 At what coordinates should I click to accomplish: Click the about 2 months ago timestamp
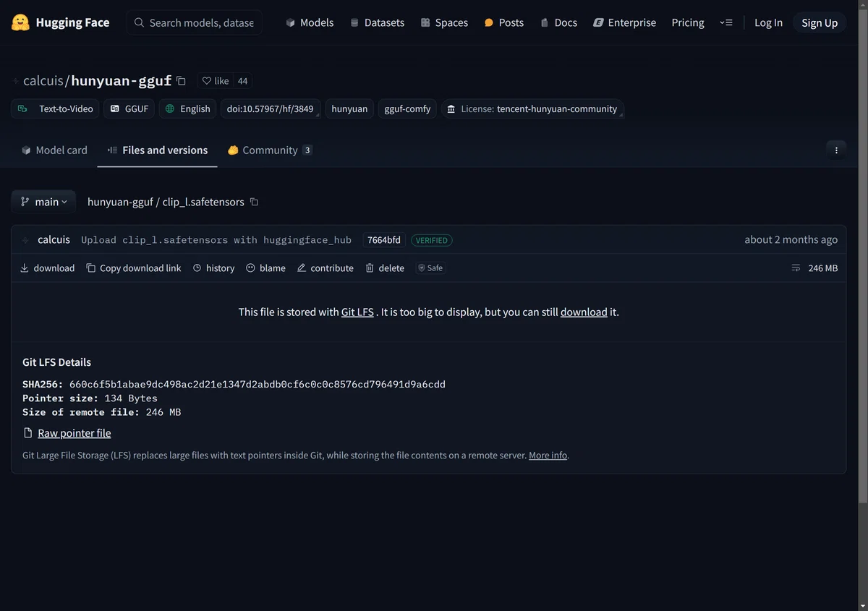pyautogui.click(x=791, y=239)
